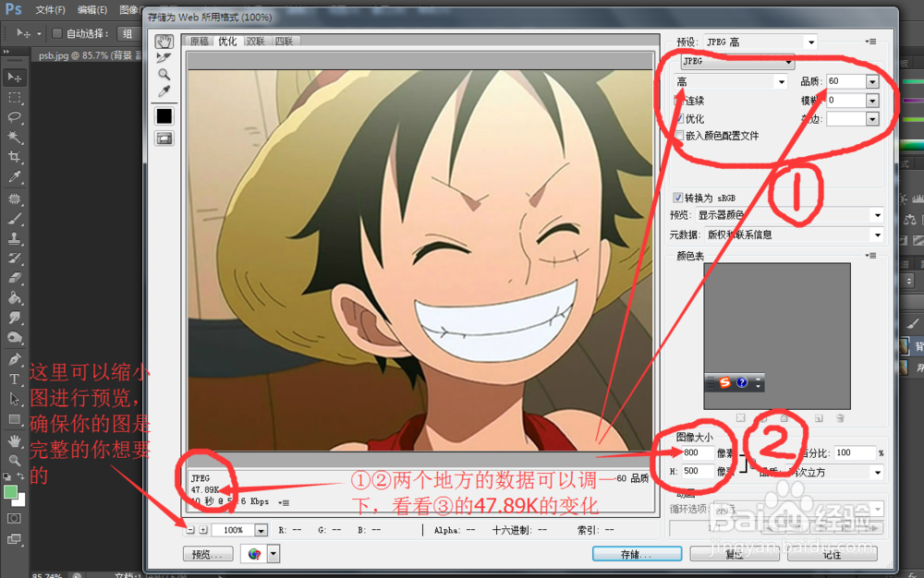Click the image width field showing 800
The image size is (924, 578).
point(698,452)
